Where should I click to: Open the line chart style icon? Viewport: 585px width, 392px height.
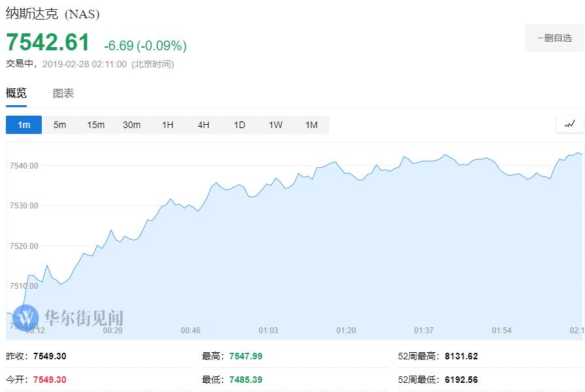pyautogui.click(x=569, y=124)
